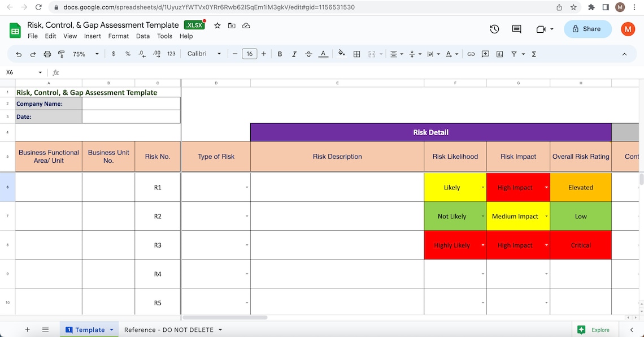Apply strikethrough formatting
This screenshot has height=337, width=644.
tap(308, 54)
